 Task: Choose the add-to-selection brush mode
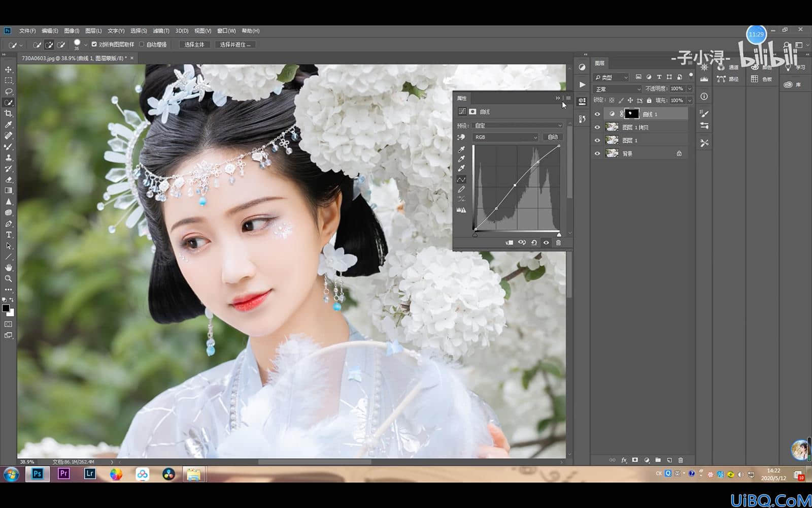(x=49, y=45)
